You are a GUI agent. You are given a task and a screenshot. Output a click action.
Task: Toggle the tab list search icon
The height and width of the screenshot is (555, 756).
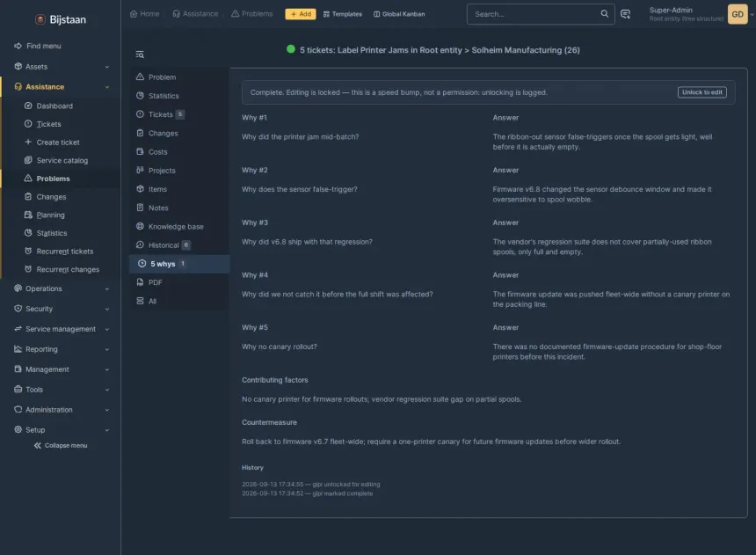tap(140, 55)
